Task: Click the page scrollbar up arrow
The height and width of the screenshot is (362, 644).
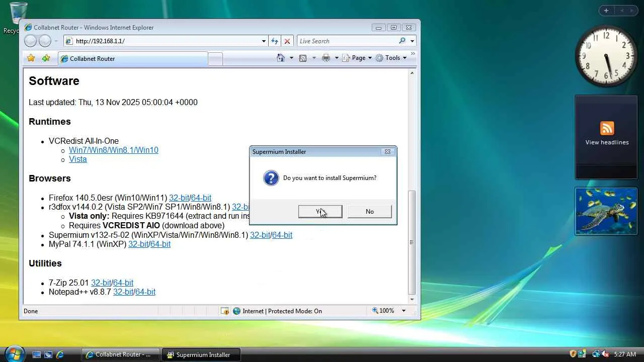Action: pyautogui.click(x=412, y=73)
